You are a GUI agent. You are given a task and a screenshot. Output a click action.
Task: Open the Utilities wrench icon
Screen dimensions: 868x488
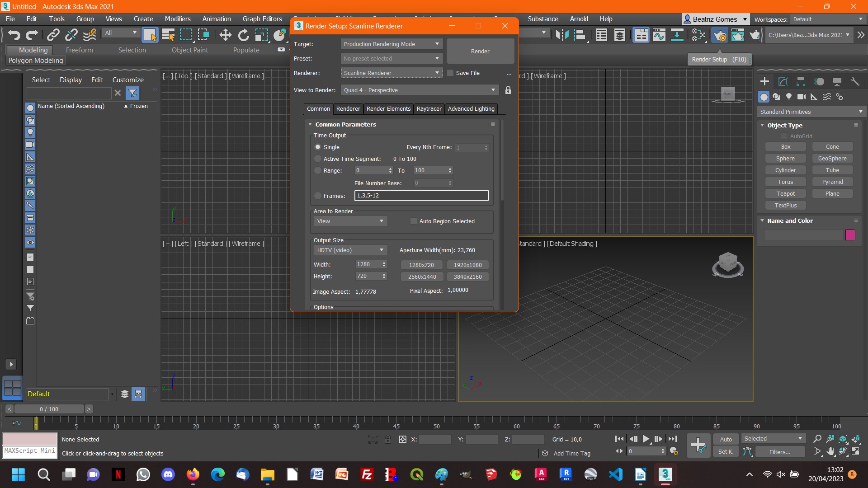(x=855, y=81)
